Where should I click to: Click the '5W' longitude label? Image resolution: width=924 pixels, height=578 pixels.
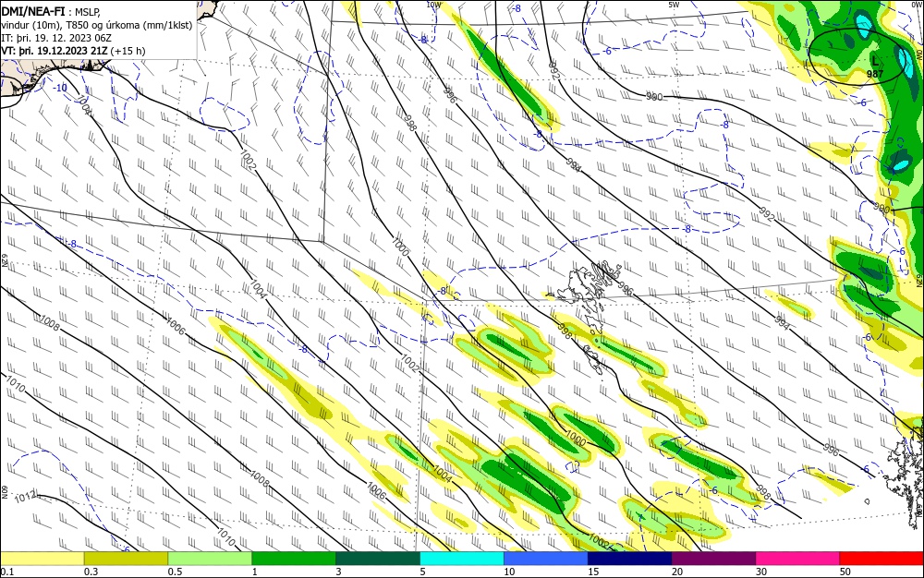[675, 4]
